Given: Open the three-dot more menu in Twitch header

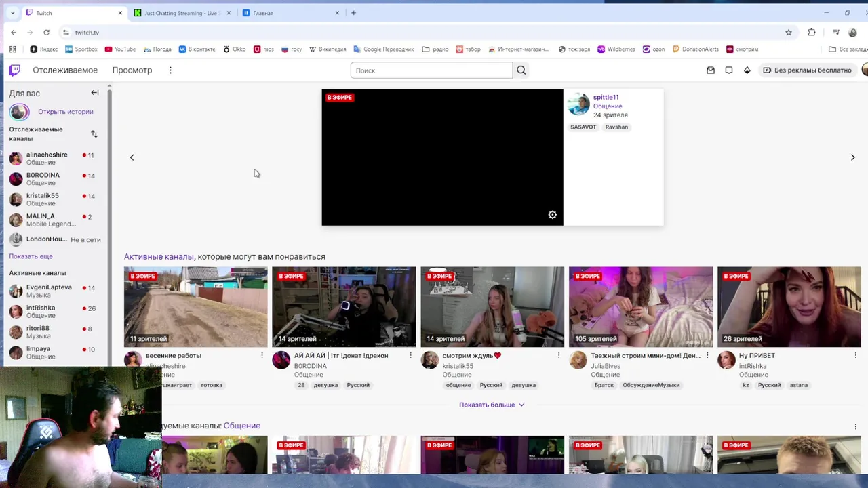Looking at the screenshot, I should [170, 70].
